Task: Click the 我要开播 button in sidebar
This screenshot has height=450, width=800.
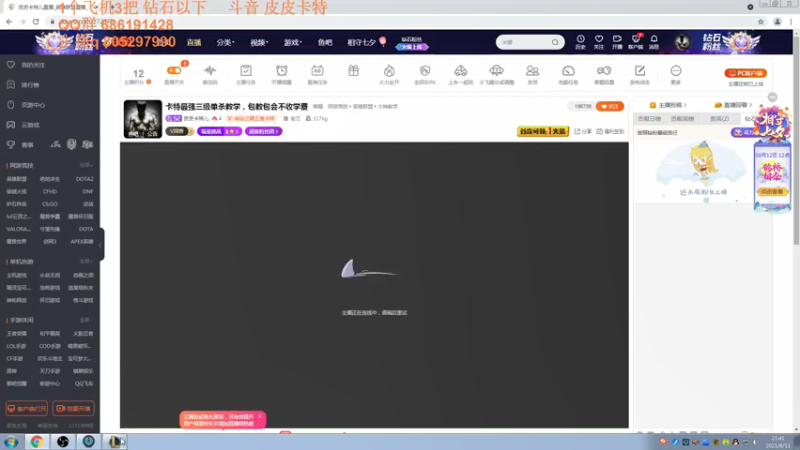Action: click(73, 409)
